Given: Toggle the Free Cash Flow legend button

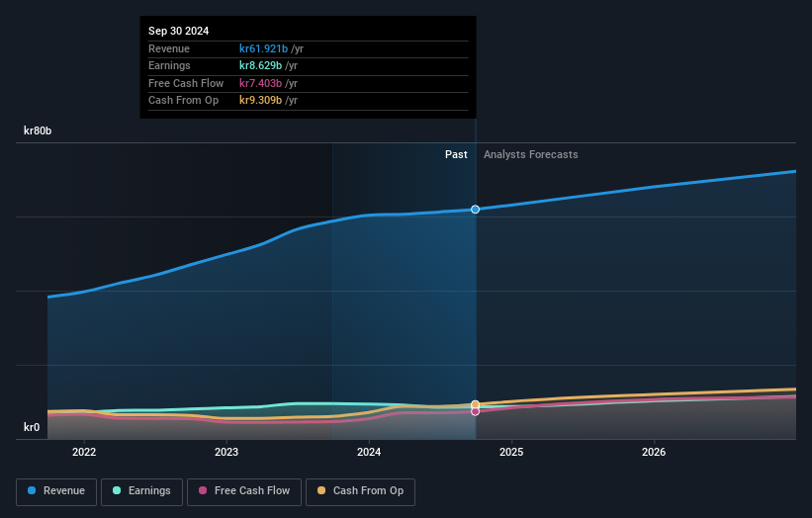Looking at the screenshot, I should tap(244, 491).
